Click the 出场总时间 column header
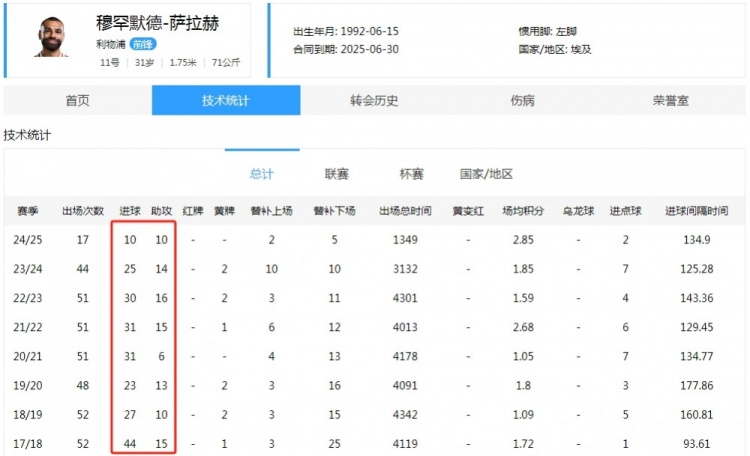750x456 pixels. (x=405, y=212)
